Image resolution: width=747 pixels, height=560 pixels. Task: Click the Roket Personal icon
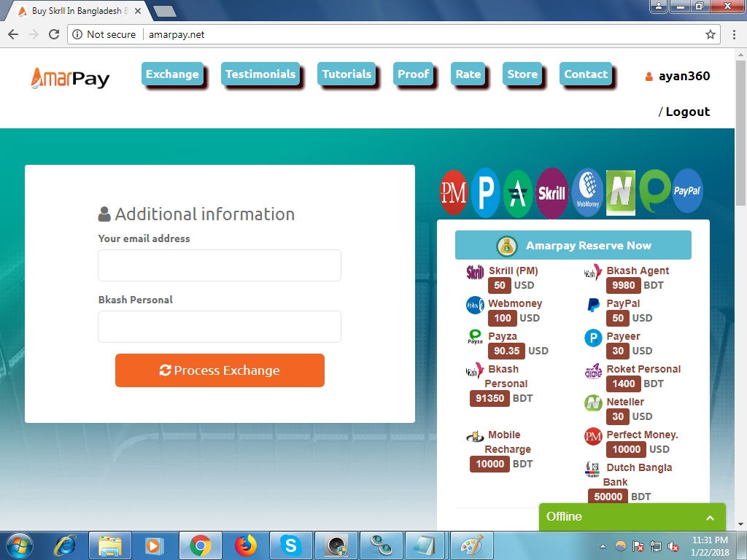(593, 371)
